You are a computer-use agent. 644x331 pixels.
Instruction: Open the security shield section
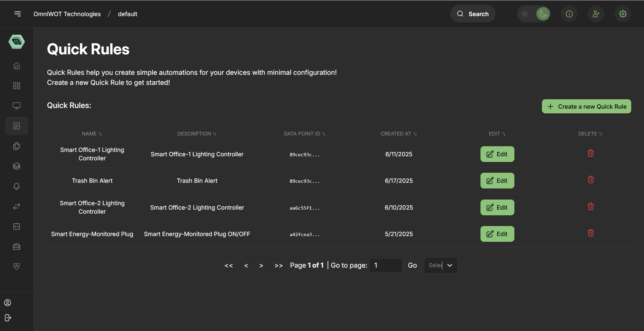tap(16, 266)
